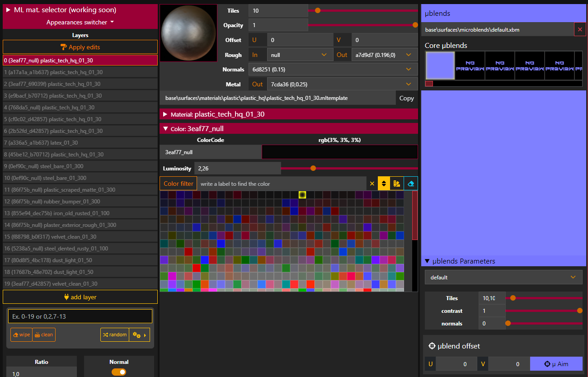Image resolution: width=588 pixels, height=377 pixels.
Task: Clear the color filter with the yellow X
Action: (372, 184)
